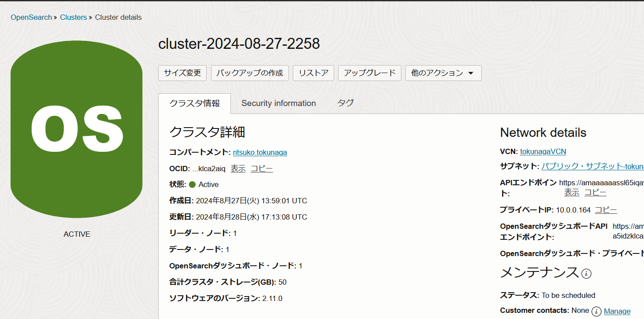Click the データ・ノード count row
Image resolution: width=644 pixels, height=319 pixels.
tap(199, 249)
